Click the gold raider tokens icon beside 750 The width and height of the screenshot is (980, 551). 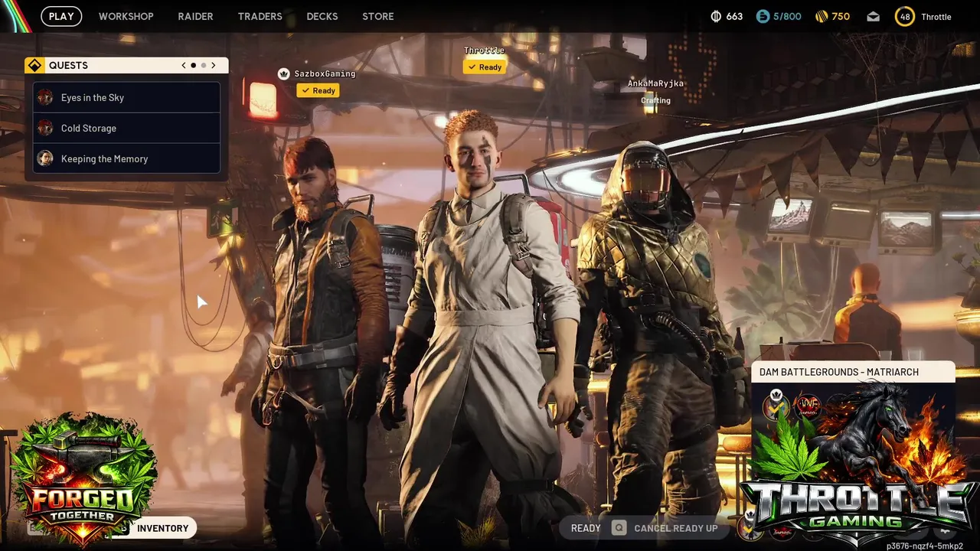pyautogui.click(x=820, y=16)
